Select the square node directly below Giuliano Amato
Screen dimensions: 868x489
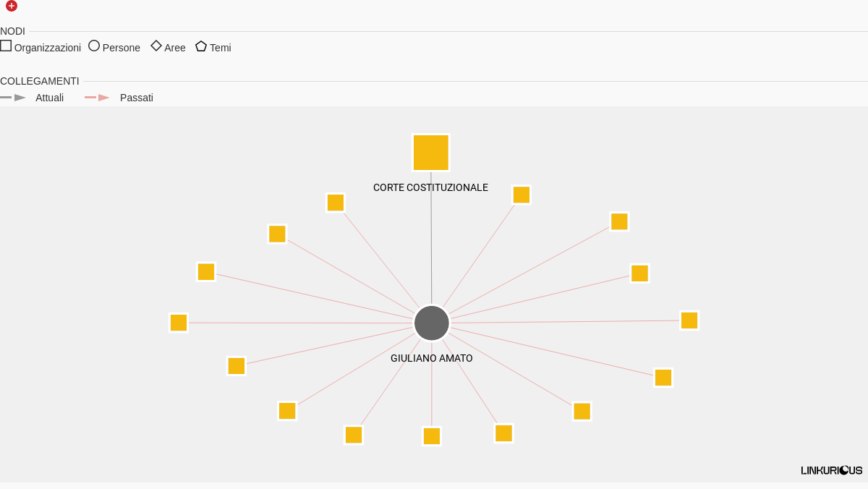pos(432,436)
